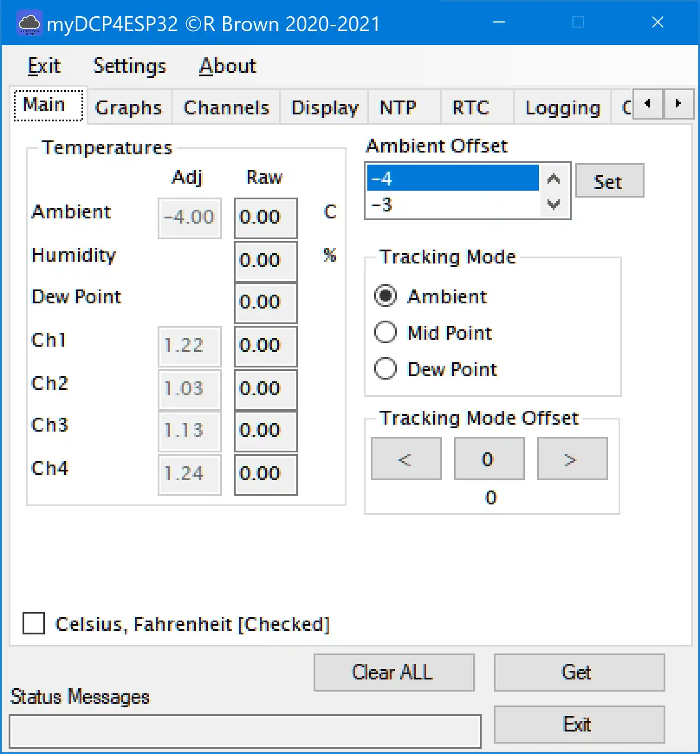Viewport: 700px width, 754px height.
Task: Open the About menu
Action: 228,66
